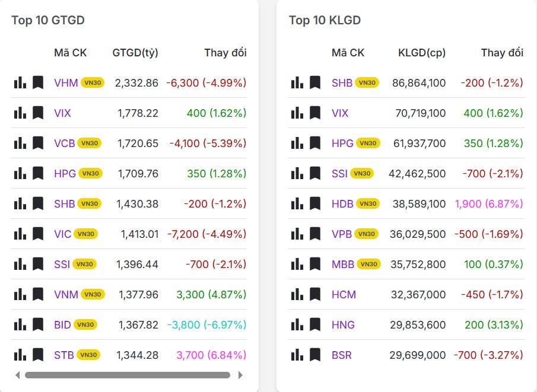Screen dimensions: 537x392
Task: Click the chart icon for BID row
Action: [18, 324]
